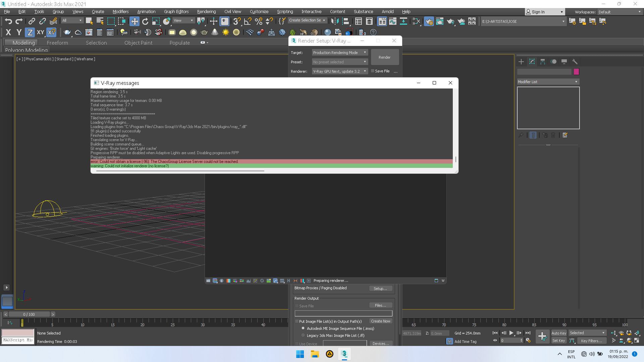Open the Rendering menu
Viewport: 644px width, 362px height.
tap(206, 12)
